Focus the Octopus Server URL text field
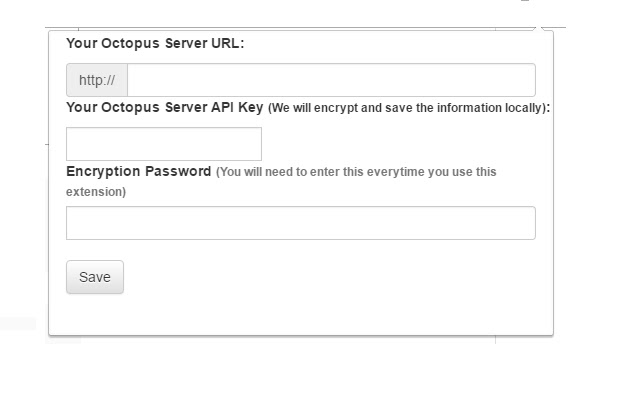Viewport: 640px width, 400px height. pyautogui.click(x=331, y=80)
